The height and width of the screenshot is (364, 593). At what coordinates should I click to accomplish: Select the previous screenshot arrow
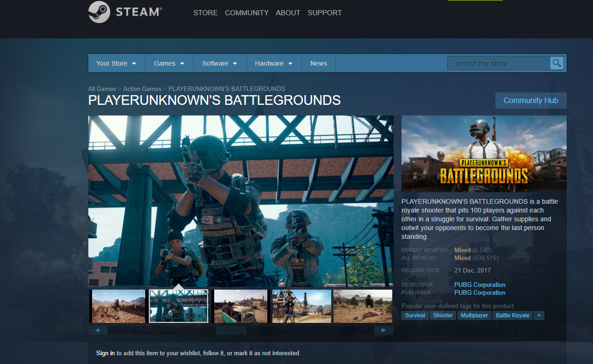point(97,330)
